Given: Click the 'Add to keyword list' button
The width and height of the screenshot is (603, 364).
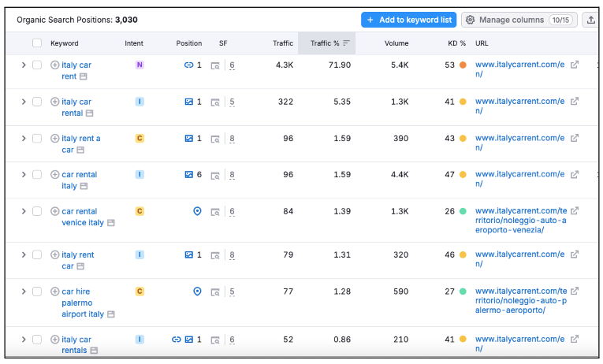Looking at the screenshot, I should (x=408, y=20).
